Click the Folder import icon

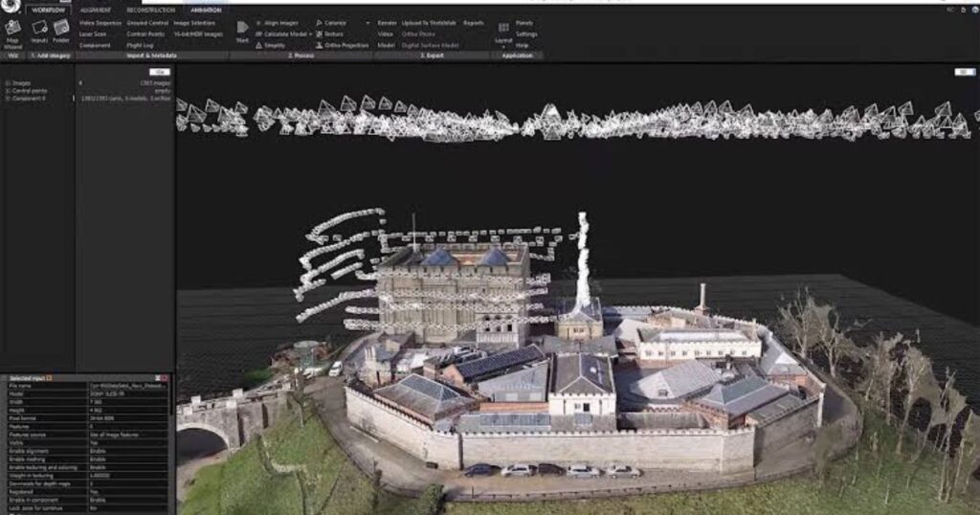(61, 30)
